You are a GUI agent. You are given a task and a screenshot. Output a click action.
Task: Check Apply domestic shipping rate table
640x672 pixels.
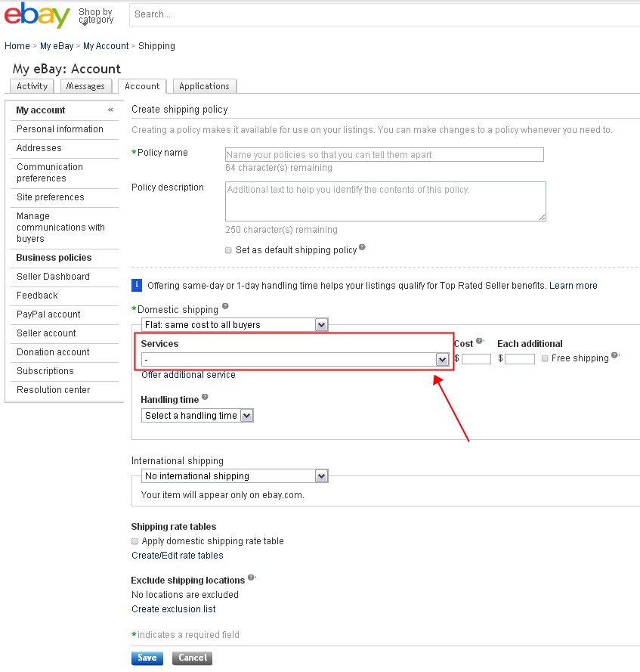[134, 541]
